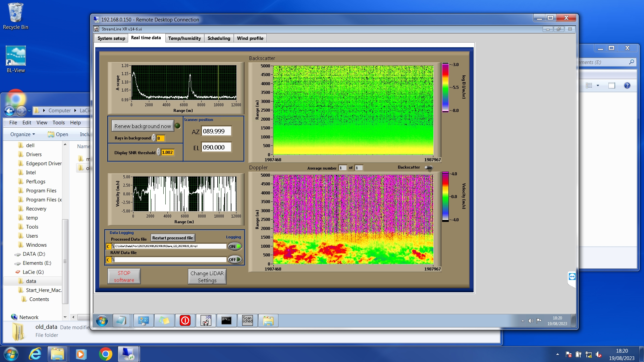Viewport: 644px width, 362px height.
Task: Open StreamLine XR icon in remote taskbar
Action: point(206,321)
